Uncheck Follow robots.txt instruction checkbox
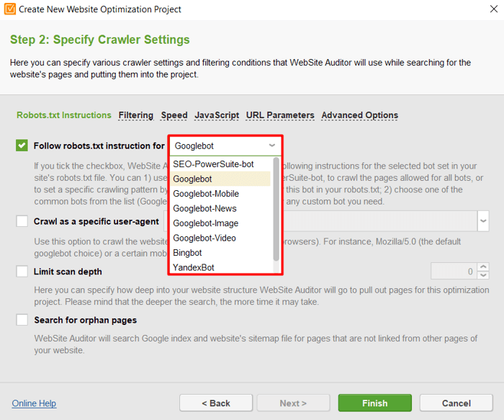Screen dimensions: 504x420 [x=22, y=146]
